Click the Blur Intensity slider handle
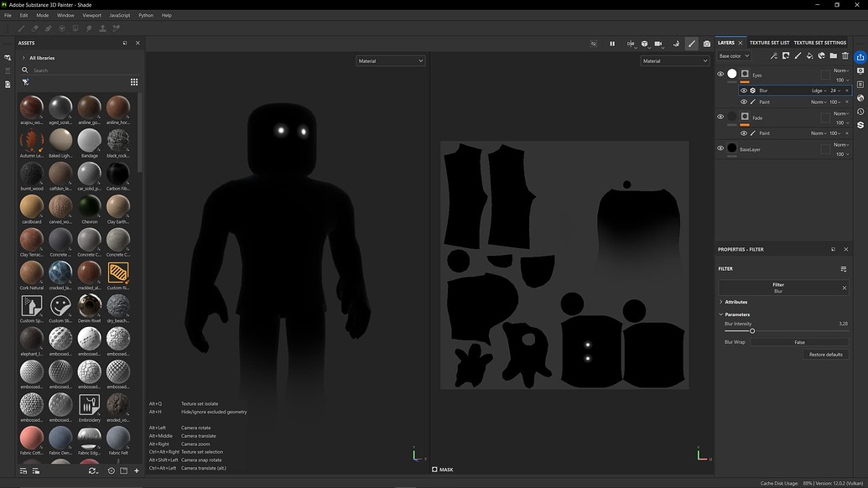The image size is (868, 488). pos(752,331)
